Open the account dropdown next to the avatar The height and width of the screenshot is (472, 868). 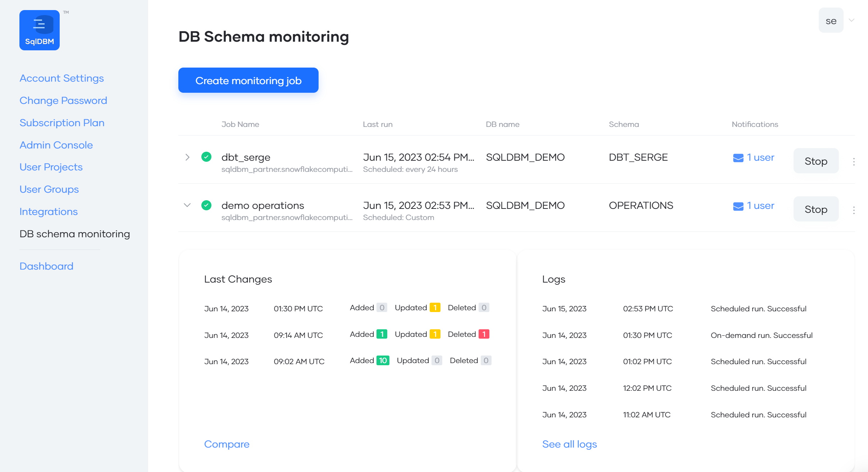851,20
